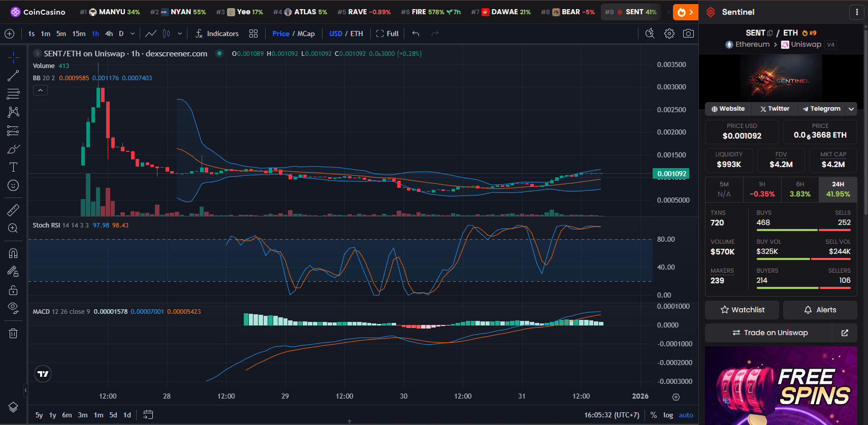
Task: Select the pattern drawing tool
Action: (x=13, y=112)
